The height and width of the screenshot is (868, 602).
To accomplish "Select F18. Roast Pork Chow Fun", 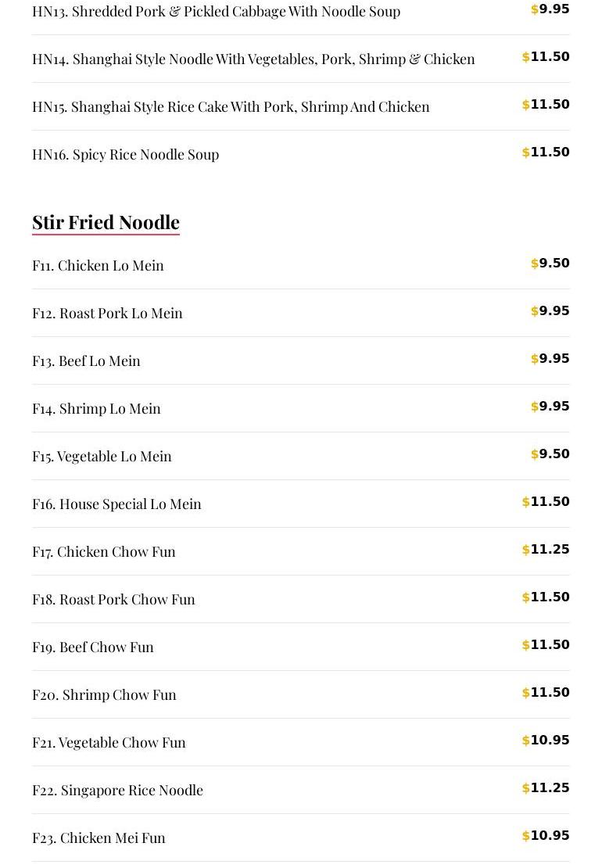I will [114, 599].
